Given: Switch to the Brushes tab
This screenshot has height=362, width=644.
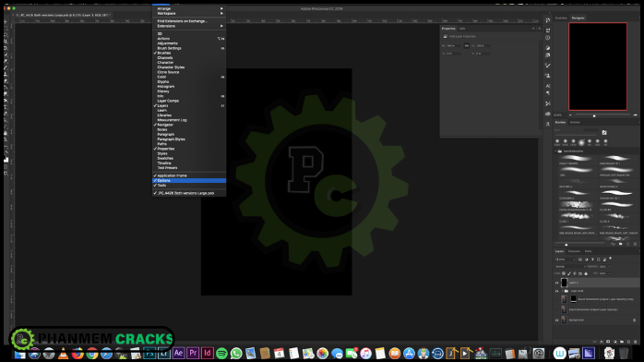Looking at the screenshot, I should pos(560,123).
